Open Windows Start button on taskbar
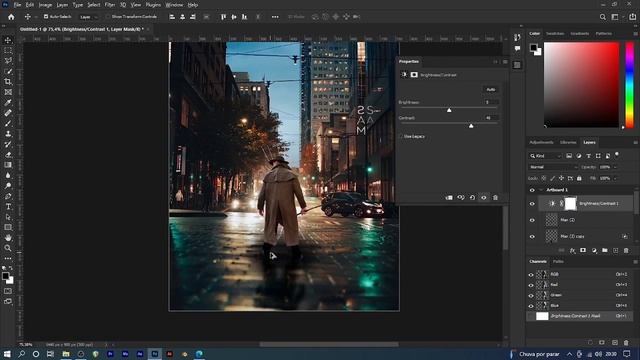 (x=7, y=354)
